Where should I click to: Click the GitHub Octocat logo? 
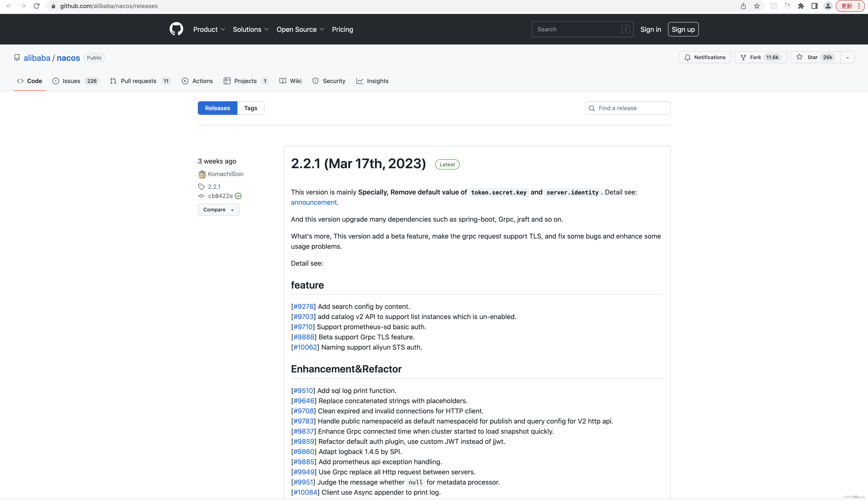176,29
